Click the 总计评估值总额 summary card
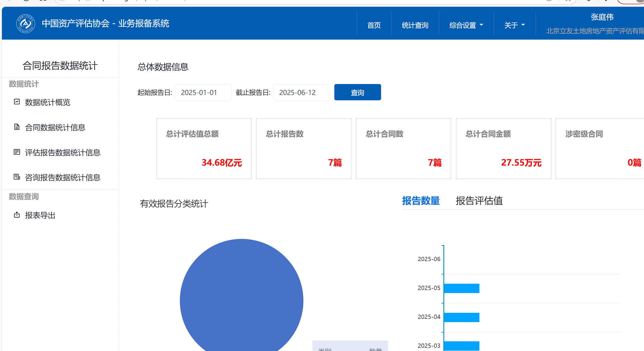Screen dimensions: 644x351 [x=204, y=148]
